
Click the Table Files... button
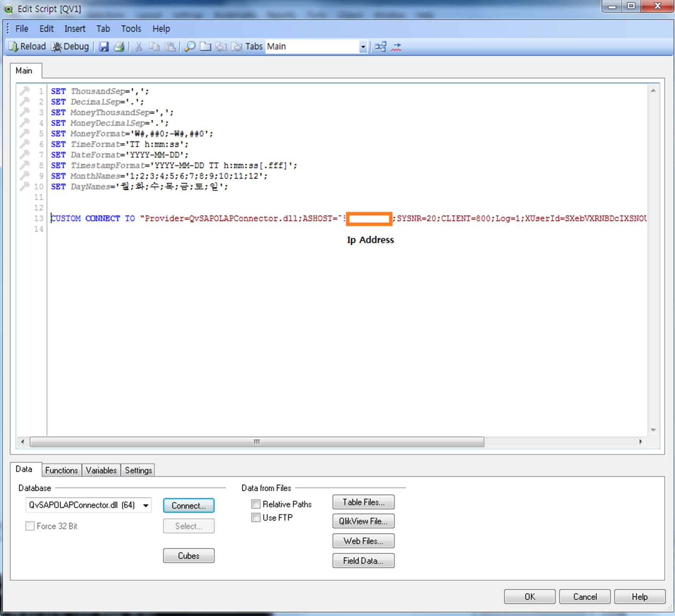[x=363, y=502]
